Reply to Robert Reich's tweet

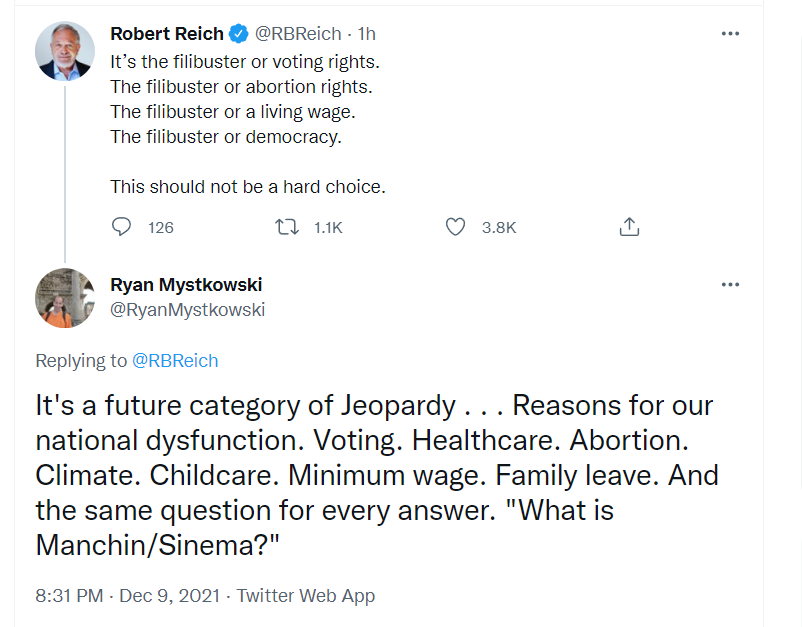coord(122,227)
